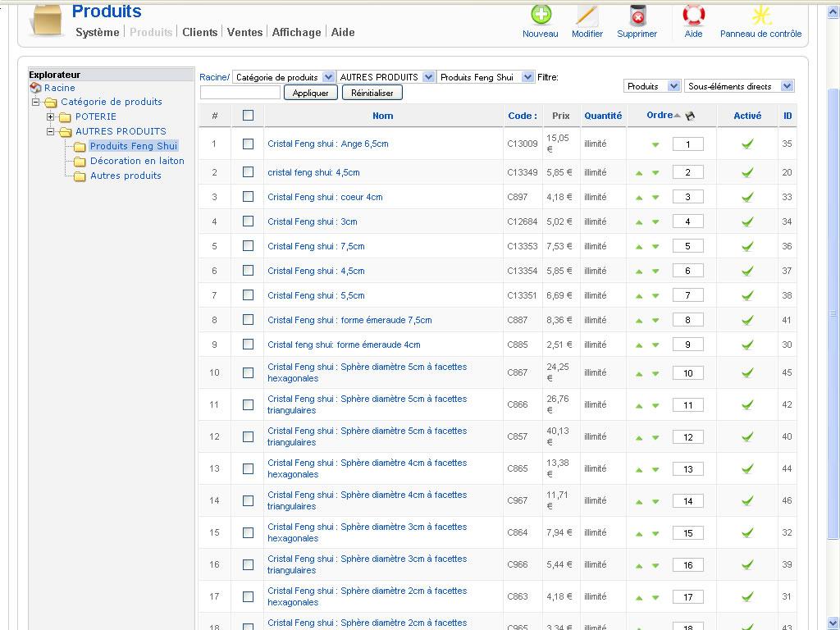Check the box for product C13351
840x630 pixels.
click(248, 295)
